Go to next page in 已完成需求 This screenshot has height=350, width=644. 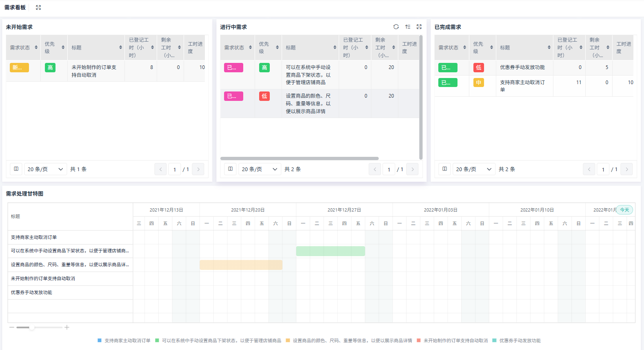[627, 169]
